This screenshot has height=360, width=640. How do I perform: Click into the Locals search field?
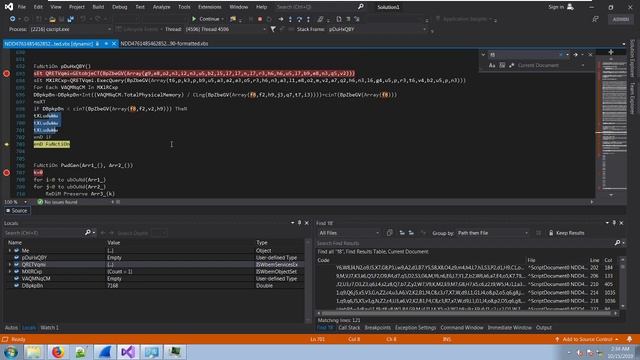click(43, 233)
